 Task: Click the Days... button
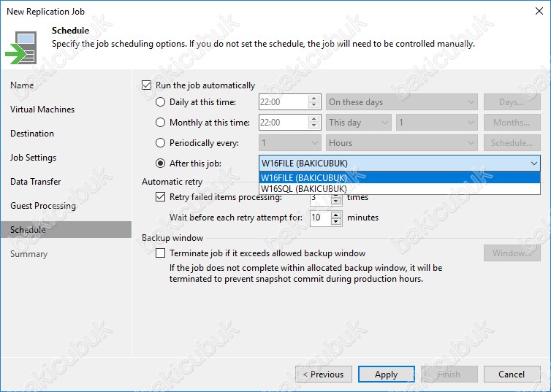tap(512, 102)
